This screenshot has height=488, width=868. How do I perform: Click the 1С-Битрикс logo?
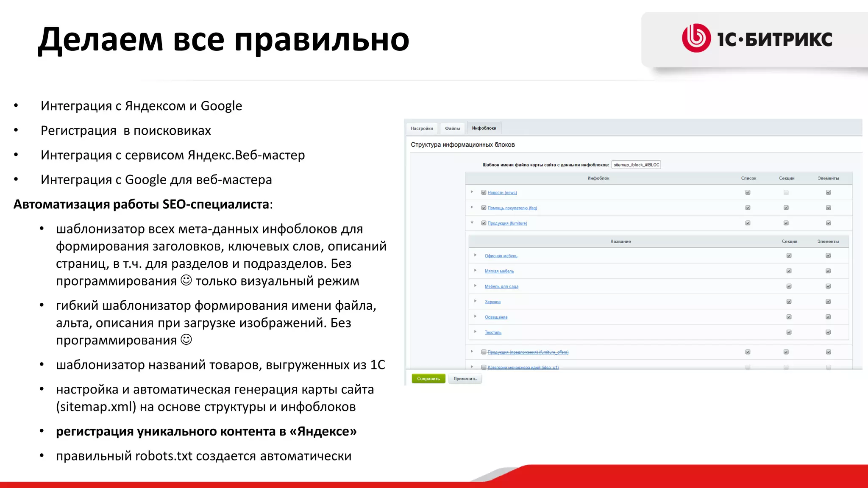[757, 39]
